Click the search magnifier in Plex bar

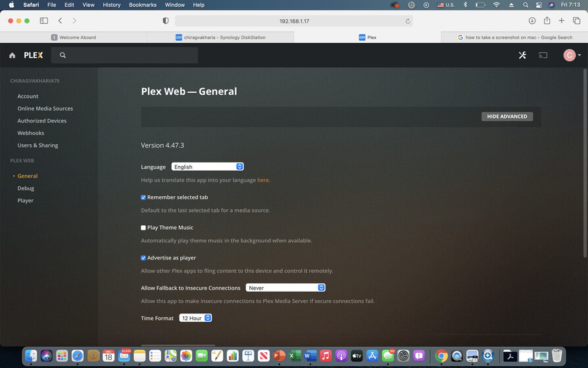62,55
